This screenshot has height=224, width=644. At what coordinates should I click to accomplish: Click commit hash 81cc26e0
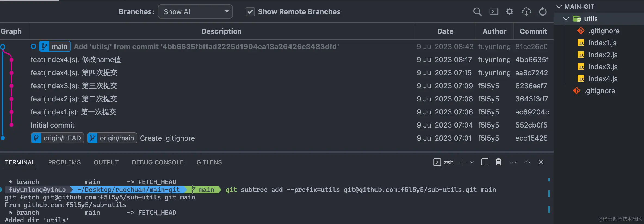click(531, 47)
